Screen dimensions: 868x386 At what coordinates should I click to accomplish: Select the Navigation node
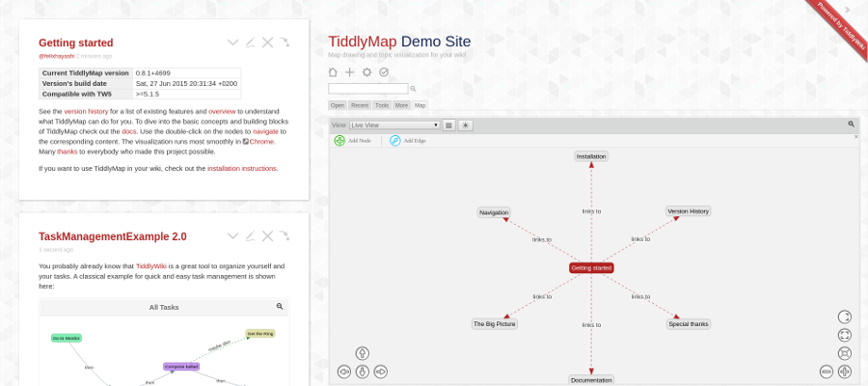494,212
